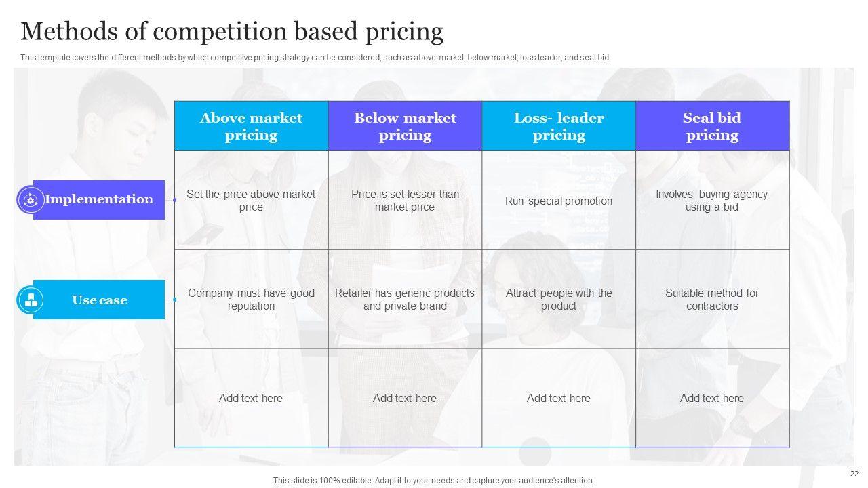868x488 pixels.
Task: Click the Above market pricing header
Action: (251, 126)
